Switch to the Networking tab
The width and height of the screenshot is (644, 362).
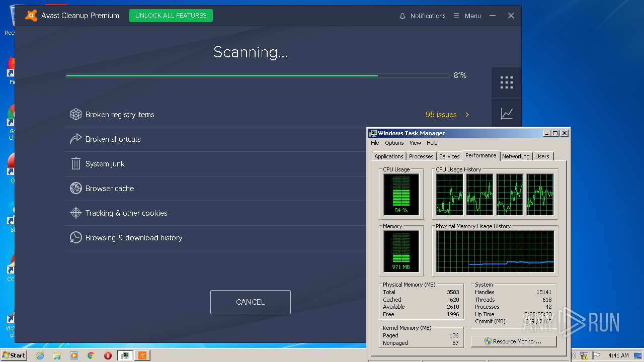(x=516, y=156)
